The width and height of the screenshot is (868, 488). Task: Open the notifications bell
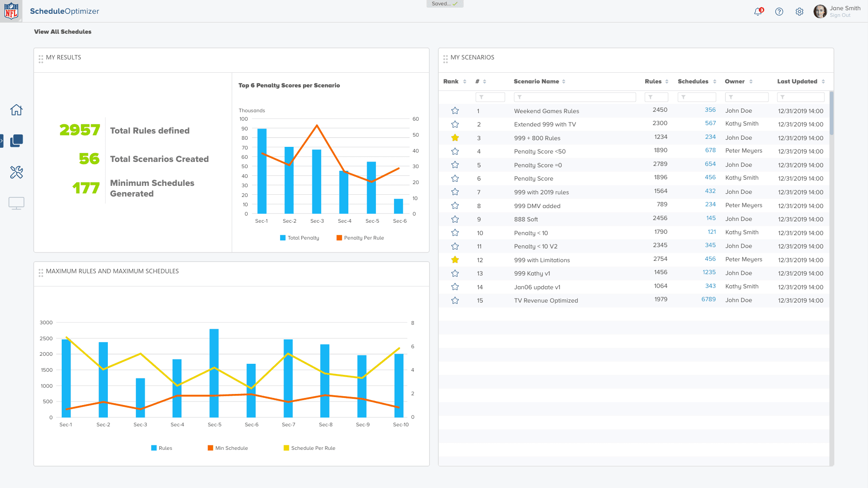coord(758,12)
